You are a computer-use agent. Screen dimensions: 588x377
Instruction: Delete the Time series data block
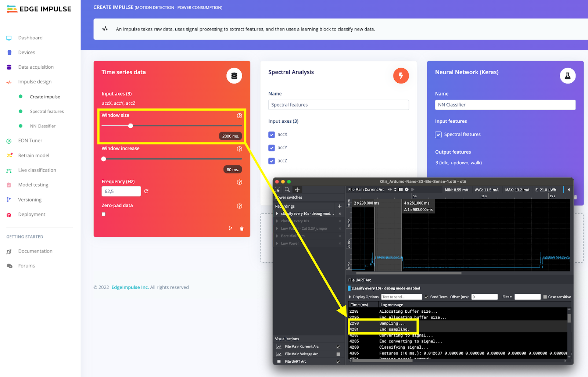(x=242, y=229)
